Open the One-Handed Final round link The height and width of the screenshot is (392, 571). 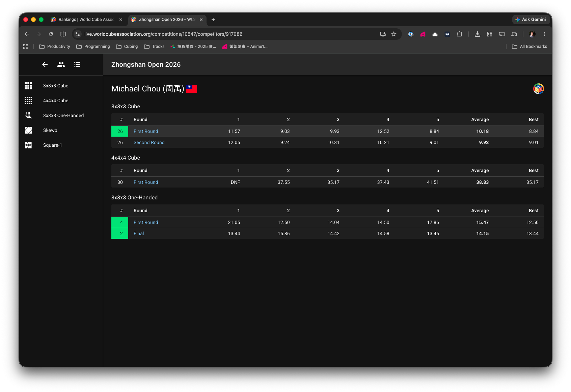(x=139, y=233)
